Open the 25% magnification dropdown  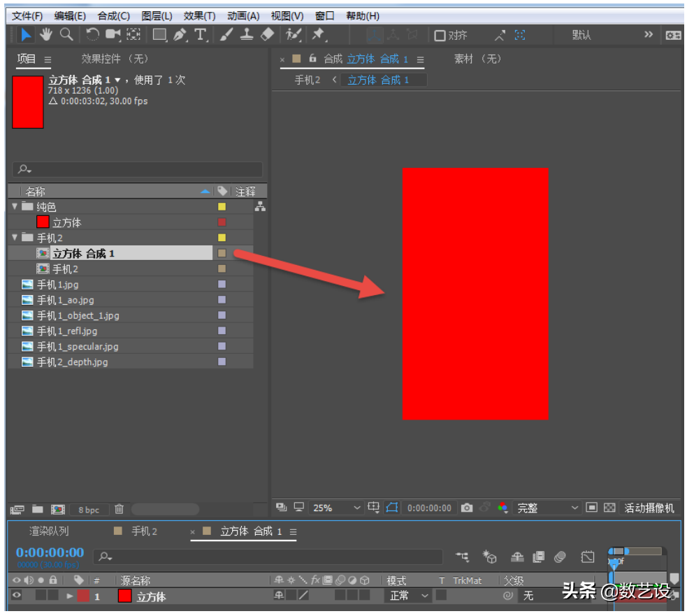336,508
